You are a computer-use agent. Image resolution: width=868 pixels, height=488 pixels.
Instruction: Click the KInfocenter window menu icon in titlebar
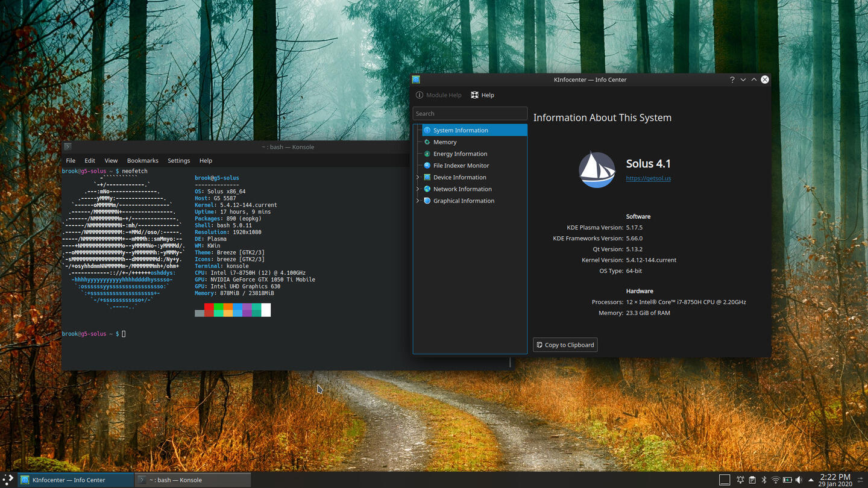pyautogui.click(x=416, y=80)
